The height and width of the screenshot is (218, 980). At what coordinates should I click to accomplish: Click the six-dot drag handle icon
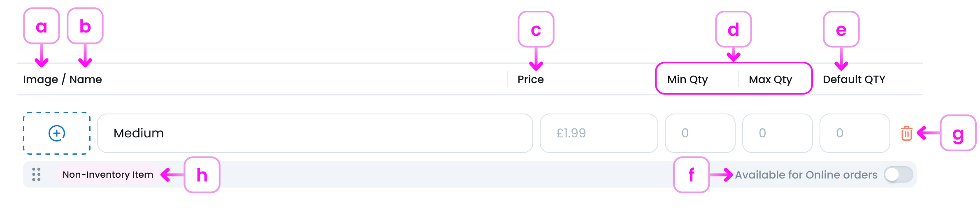[x=36, y=174]
